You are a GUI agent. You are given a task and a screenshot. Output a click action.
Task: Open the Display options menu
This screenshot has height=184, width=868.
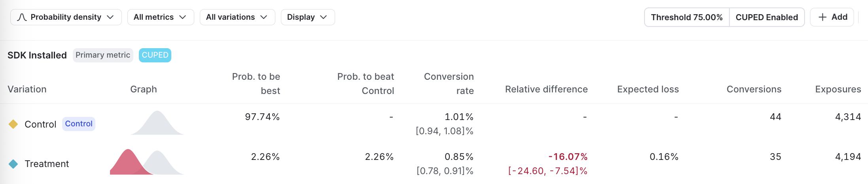[307, 17]
